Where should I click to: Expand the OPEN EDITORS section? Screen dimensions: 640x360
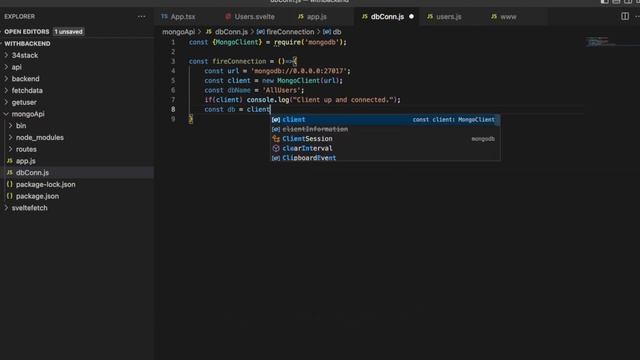click(27, 31)
